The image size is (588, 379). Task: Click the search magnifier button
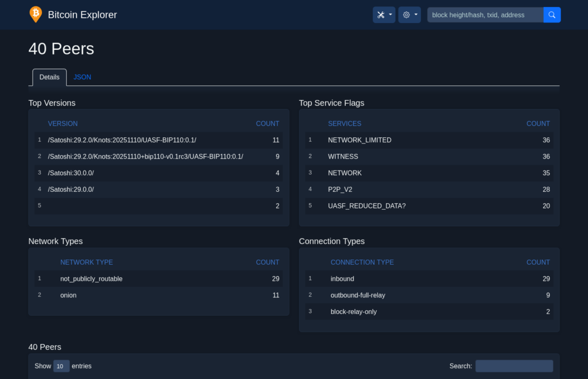tap(552, 15)
